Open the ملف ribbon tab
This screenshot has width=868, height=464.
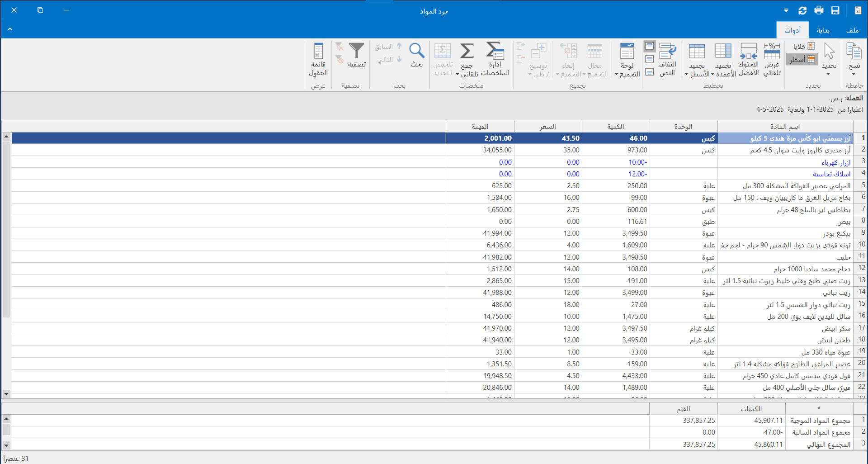click(x=852, y=30)
